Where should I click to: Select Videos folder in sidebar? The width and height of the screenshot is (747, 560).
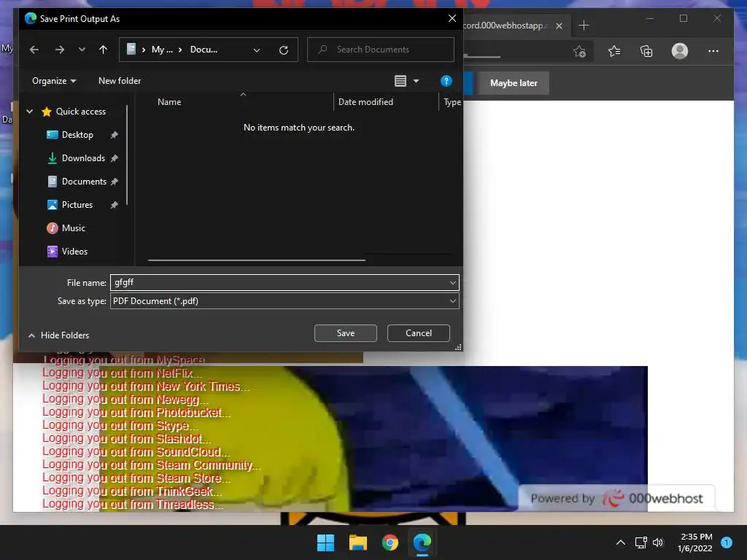point(67,252)
